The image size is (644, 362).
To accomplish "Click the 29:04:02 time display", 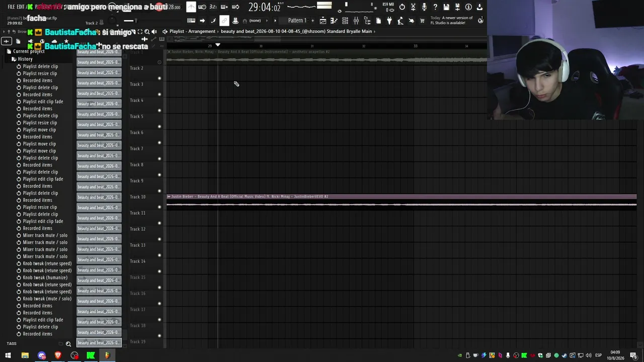I will [x=264, y=8].
